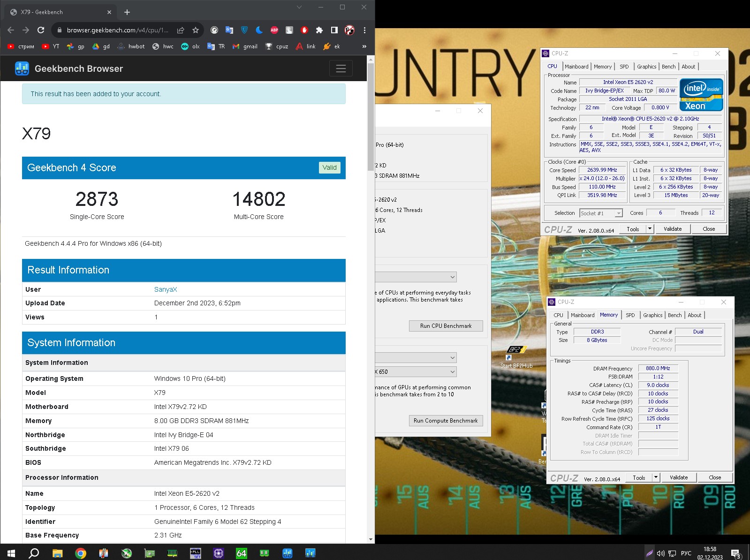Switch to Mainboard tab in upper CPU-Z
The image size is (750, 560).
pos(576,67)
